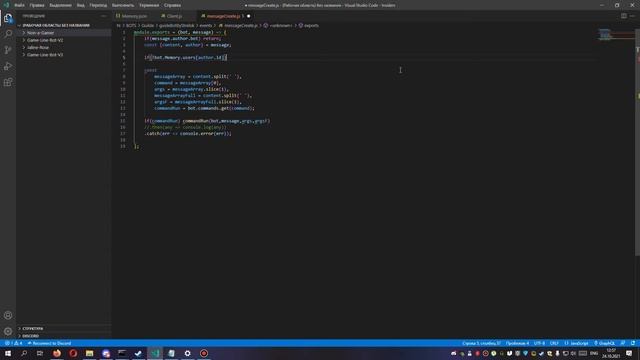Open File Explorer from the taskbar
The height and width of the screenshot is (360, 640).
point(89,353)
